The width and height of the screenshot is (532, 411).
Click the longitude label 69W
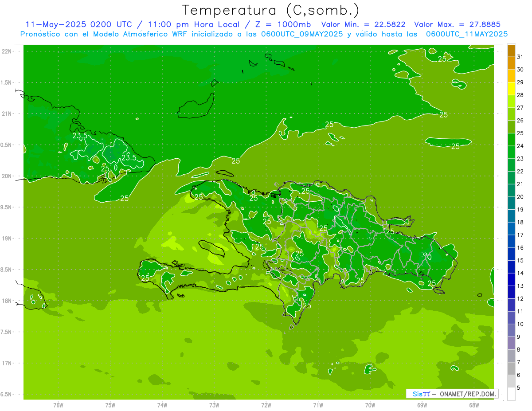(x=422, y=405)
